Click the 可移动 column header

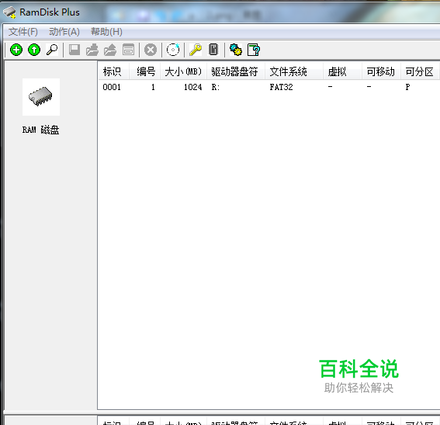381,71
